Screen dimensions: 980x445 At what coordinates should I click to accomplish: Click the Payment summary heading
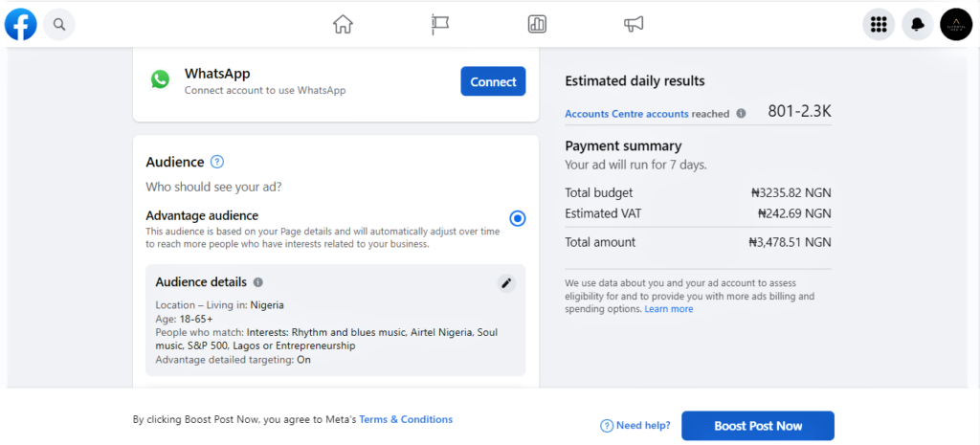point(623,146)
